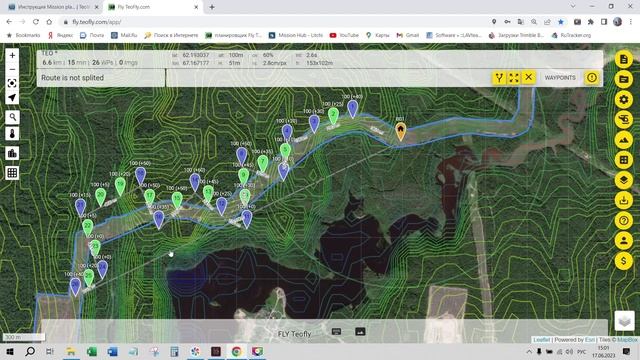Click the thermometer icon on left toolbar
This screenshot has height=360, width=640.
(12, 133)
